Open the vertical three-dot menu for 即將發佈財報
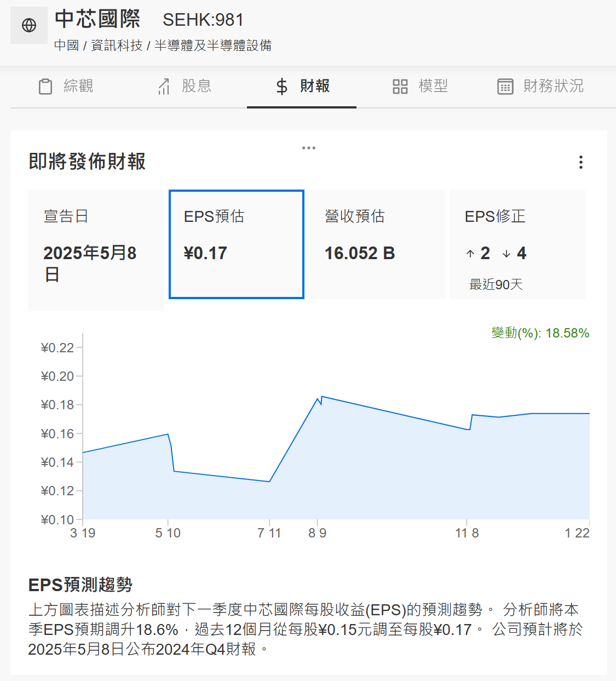Viewport: 616px width, 681px height. [x=581, y=162]
